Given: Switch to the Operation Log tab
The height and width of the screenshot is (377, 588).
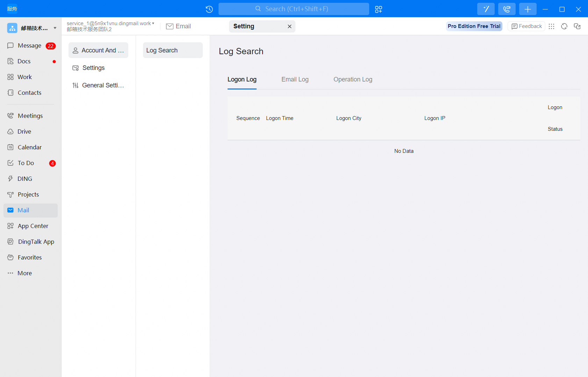Looking at the screenshot, I should pos(352,79).
